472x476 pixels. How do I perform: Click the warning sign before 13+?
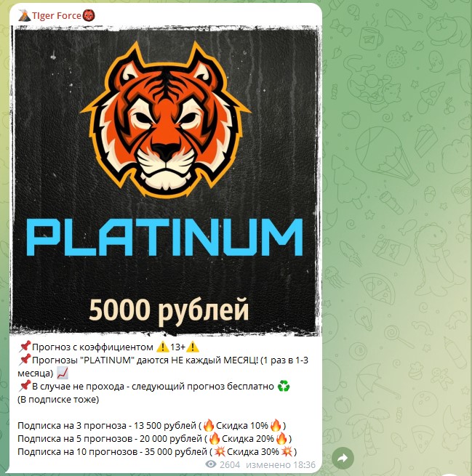162,347
